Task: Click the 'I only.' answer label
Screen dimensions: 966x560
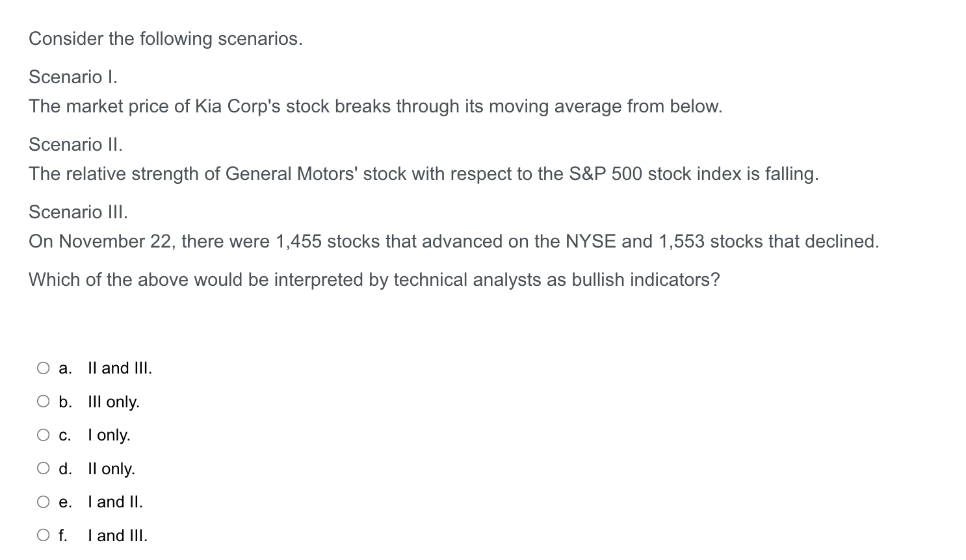Action: point(109,435)
